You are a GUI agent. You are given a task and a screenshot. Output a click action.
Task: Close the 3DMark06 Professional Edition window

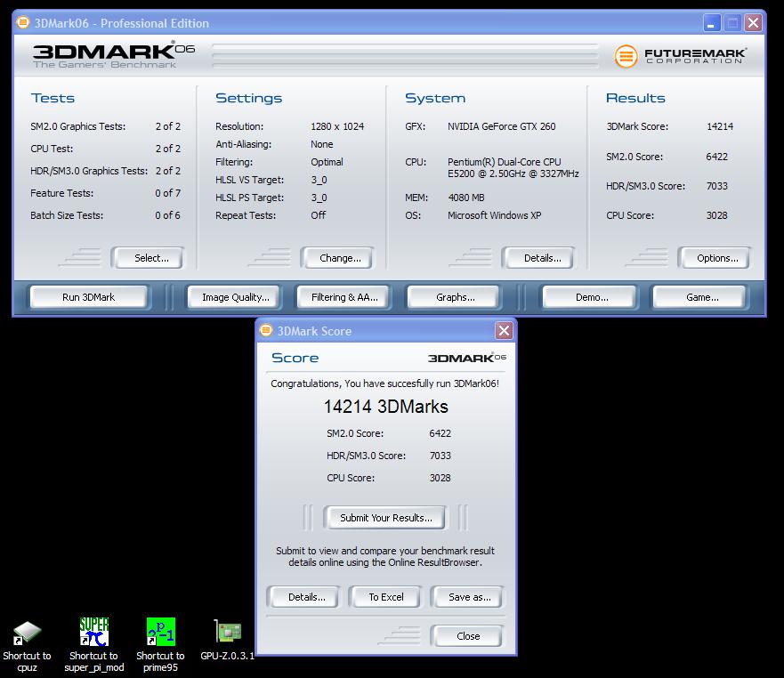click(x=753, y=22)
